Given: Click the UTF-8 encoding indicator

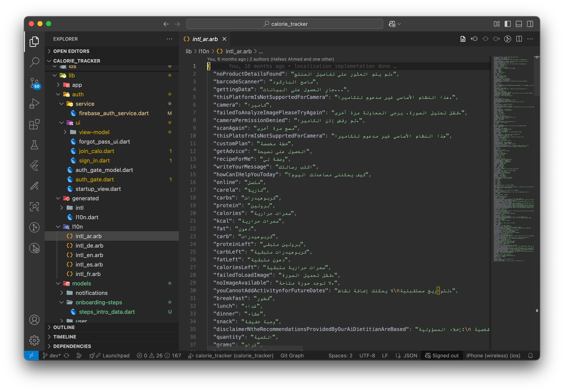Looking at the screenshot, I should (367, 355).
